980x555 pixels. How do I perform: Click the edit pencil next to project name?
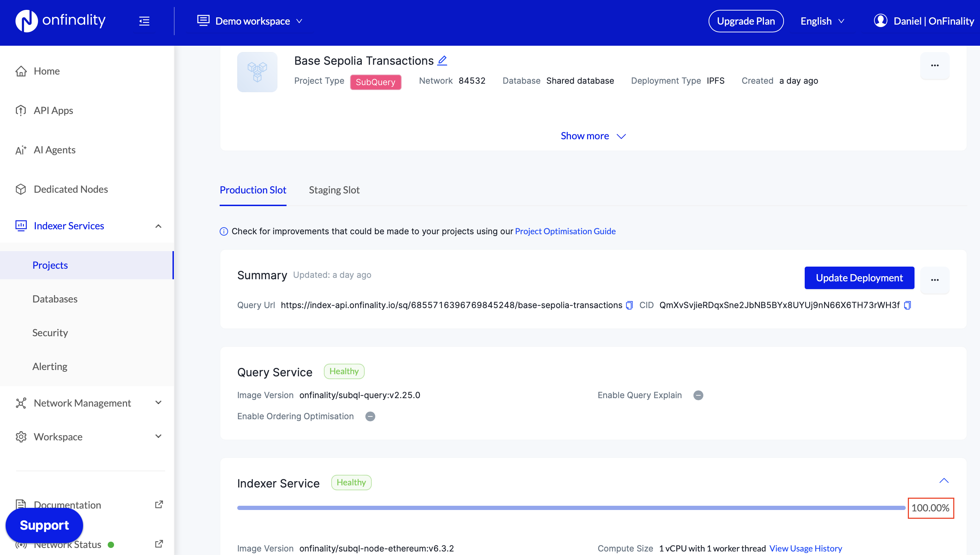(x=442, y=60)
